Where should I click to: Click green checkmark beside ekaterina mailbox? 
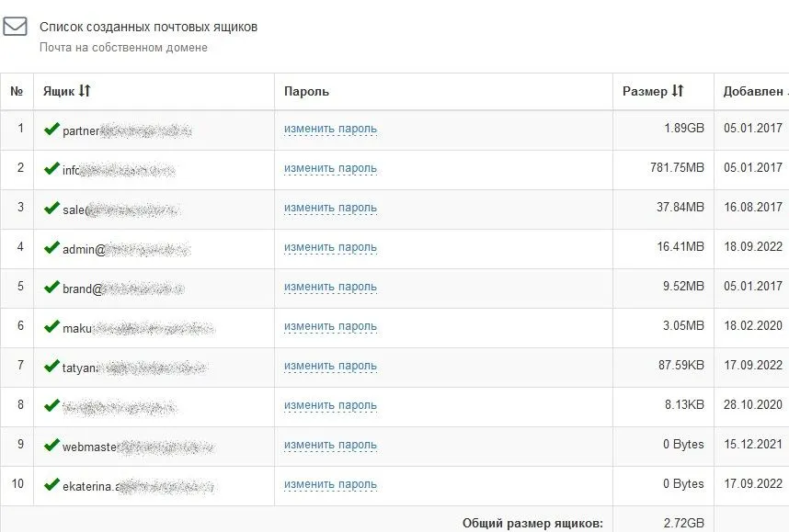click(51, 485)
